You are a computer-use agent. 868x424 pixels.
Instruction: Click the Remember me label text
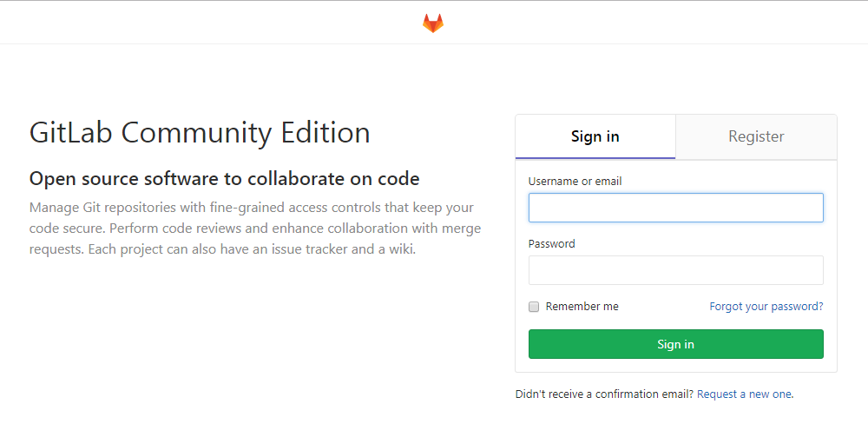coord(582,307)
